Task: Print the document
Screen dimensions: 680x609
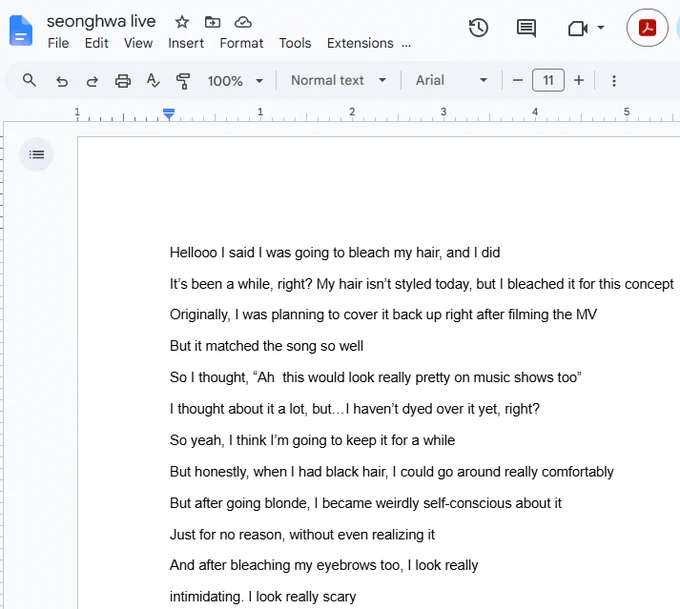Action: tap(123, 81)
